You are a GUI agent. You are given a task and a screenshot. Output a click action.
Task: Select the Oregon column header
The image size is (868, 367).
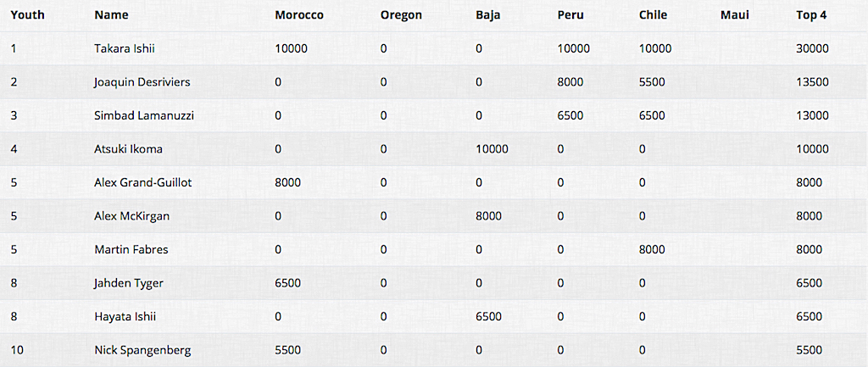(401, 15)
